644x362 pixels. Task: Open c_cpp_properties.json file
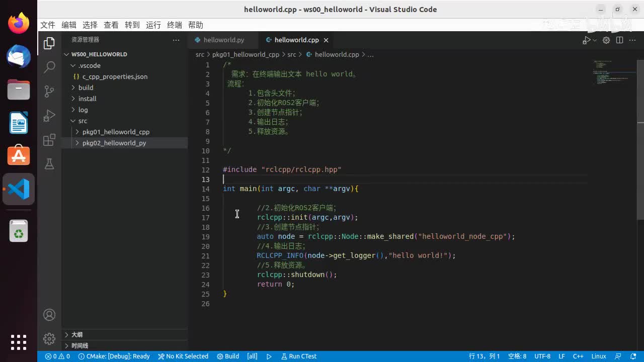[125, 76]
